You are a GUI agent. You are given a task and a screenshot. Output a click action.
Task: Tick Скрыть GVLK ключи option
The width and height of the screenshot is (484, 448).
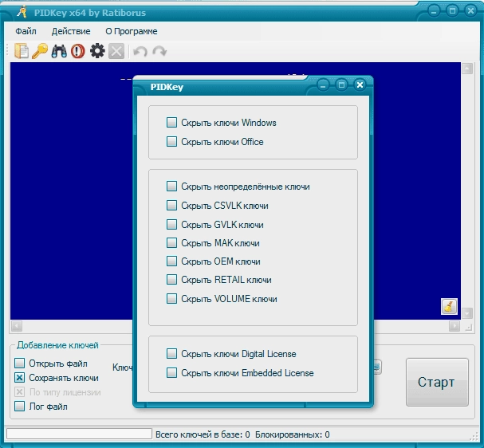tap(171, 225)
